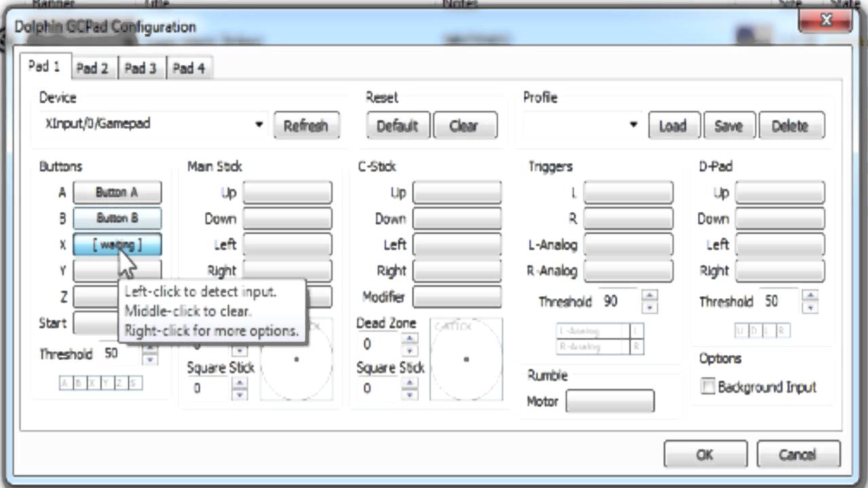The height and width of the screenshot is (488, 868).
Task: Decrease Main Stick Square Stick value
Action: point(239,394)
